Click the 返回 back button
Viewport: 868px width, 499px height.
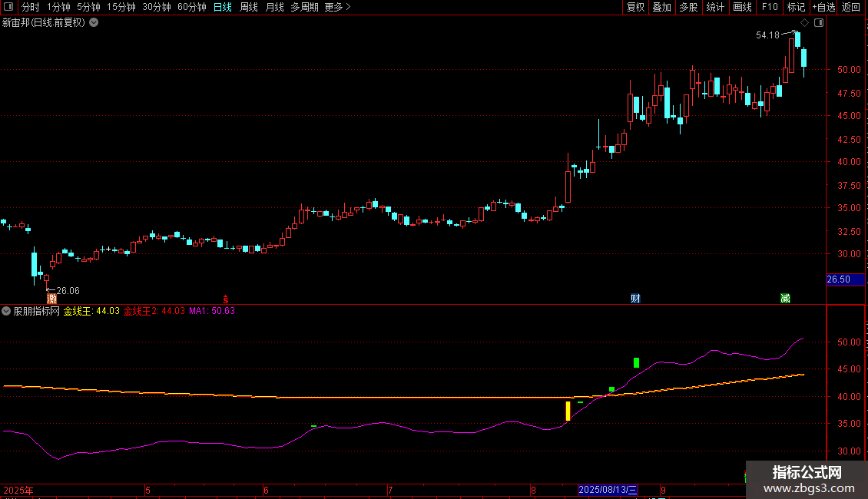[x=851, y=7]
